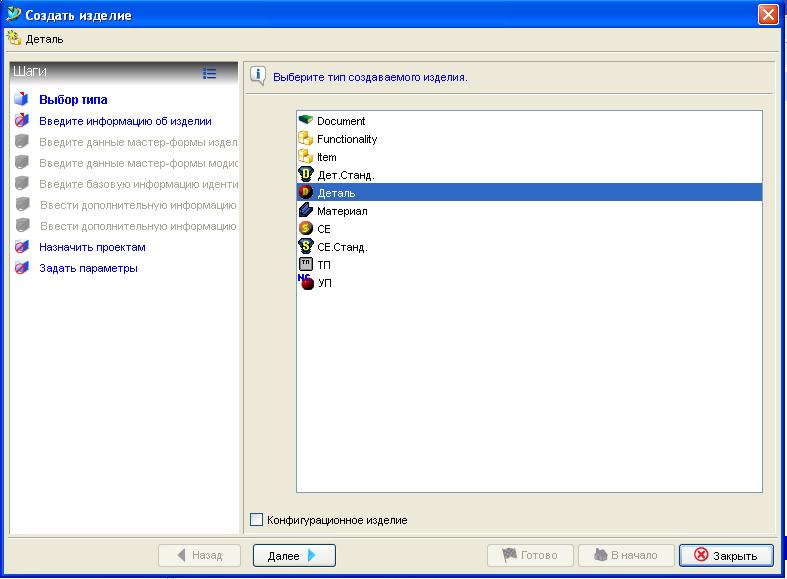Click the Назад button
The height and width of the screenshot is (579, 787).
click(199, 555)
